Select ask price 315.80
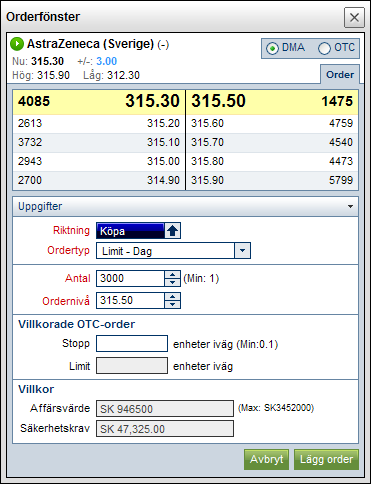Screen dimensions: 371x484 (x=207, y=161)
